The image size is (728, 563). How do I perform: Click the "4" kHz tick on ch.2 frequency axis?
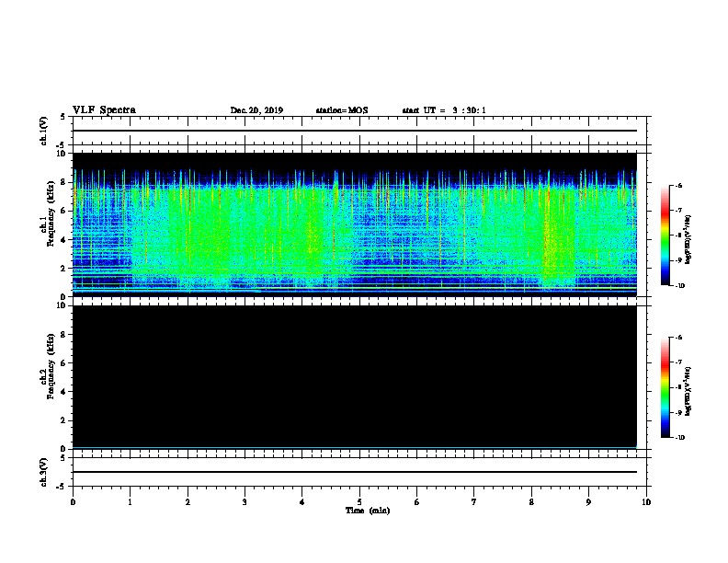63,392
